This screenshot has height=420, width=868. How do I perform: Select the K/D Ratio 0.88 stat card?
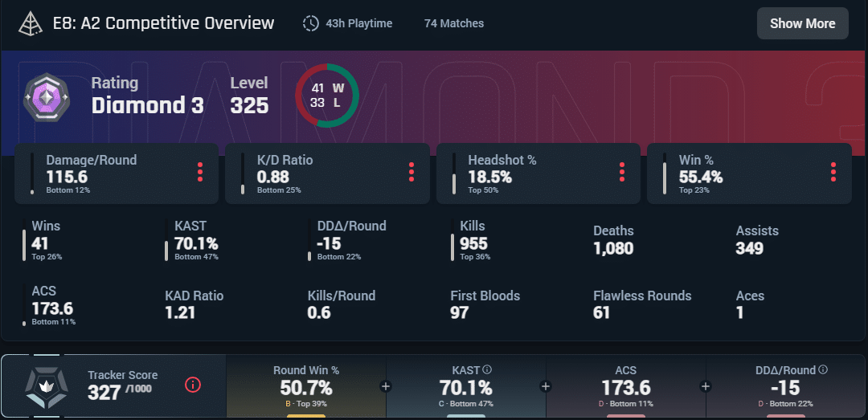click(327, 173)
